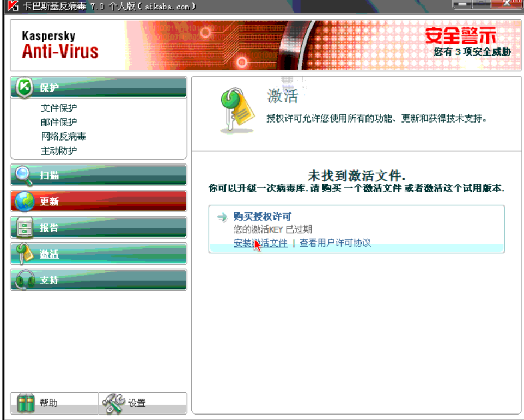Click the wrench and hammer settings icon

(113, 403)
